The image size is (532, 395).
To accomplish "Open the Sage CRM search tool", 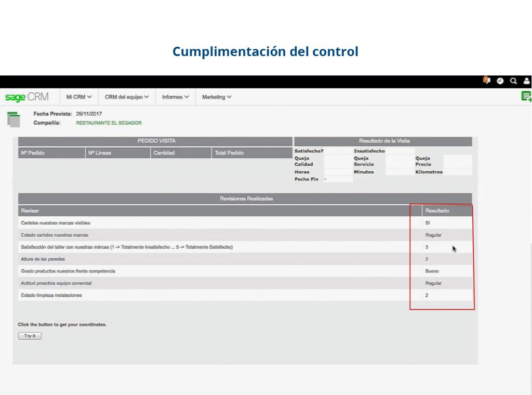I will [513, 81].
